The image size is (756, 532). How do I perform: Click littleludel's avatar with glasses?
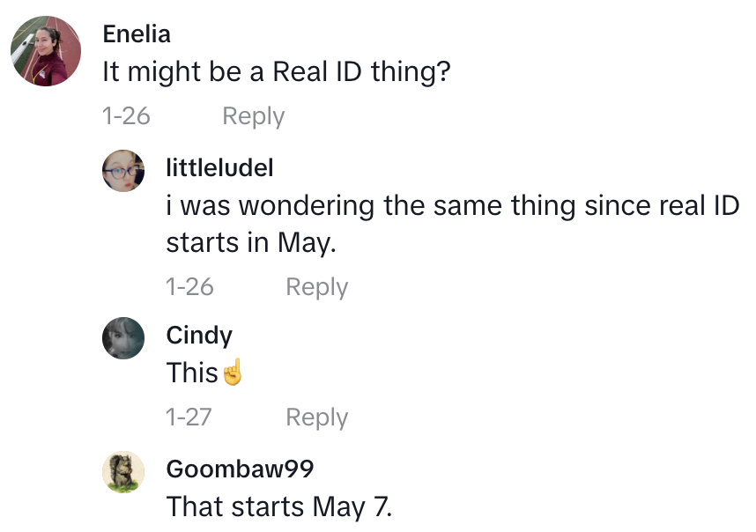pos(123,171)
